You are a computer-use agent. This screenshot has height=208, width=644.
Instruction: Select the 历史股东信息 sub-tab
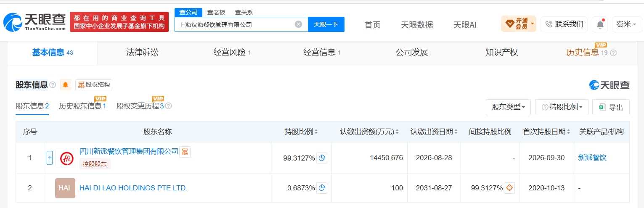[x=82, y=106]
